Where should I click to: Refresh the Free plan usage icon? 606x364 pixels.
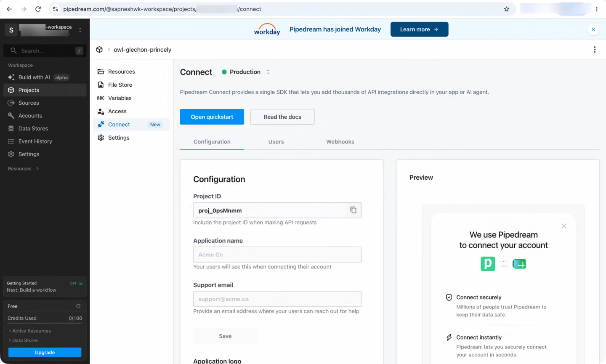point(78,306)
